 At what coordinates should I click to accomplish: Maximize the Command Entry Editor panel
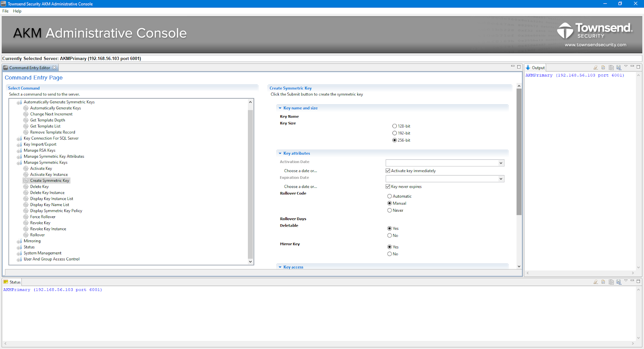519,67
